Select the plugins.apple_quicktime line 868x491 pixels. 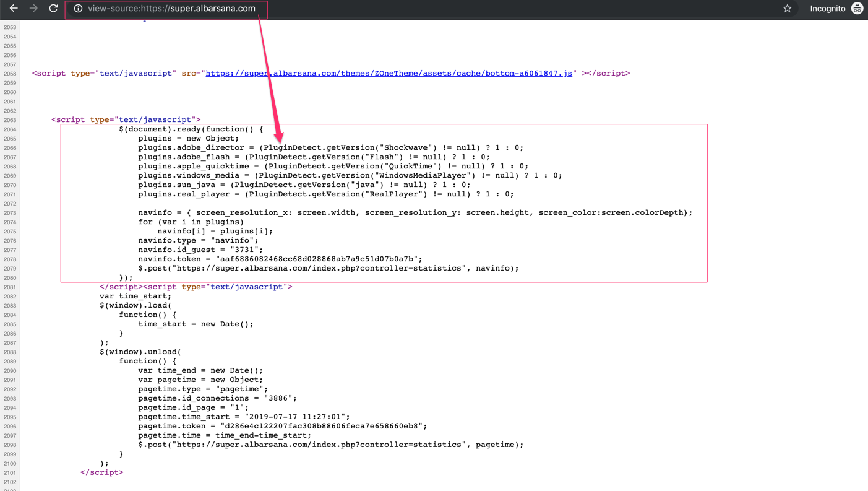click(333, 166)
